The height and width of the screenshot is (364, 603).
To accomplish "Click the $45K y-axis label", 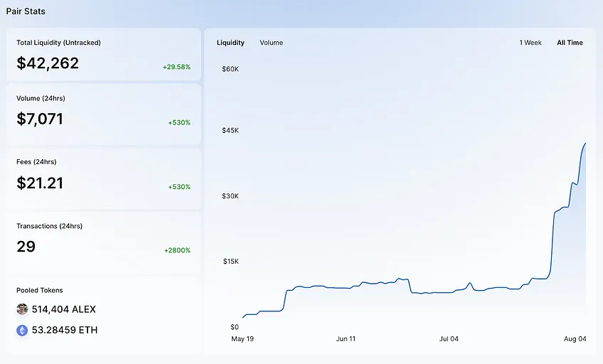I will point(230,130).
